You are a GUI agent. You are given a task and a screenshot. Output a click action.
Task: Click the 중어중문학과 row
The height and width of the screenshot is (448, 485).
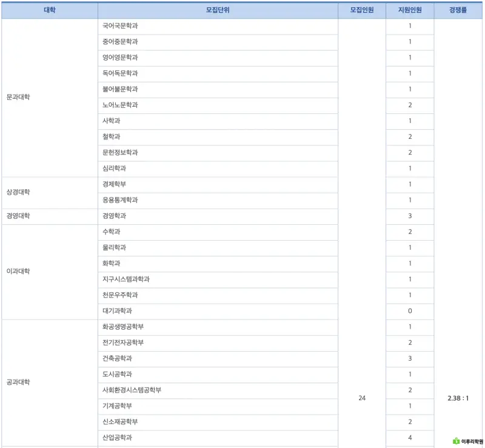coord(218,42)
